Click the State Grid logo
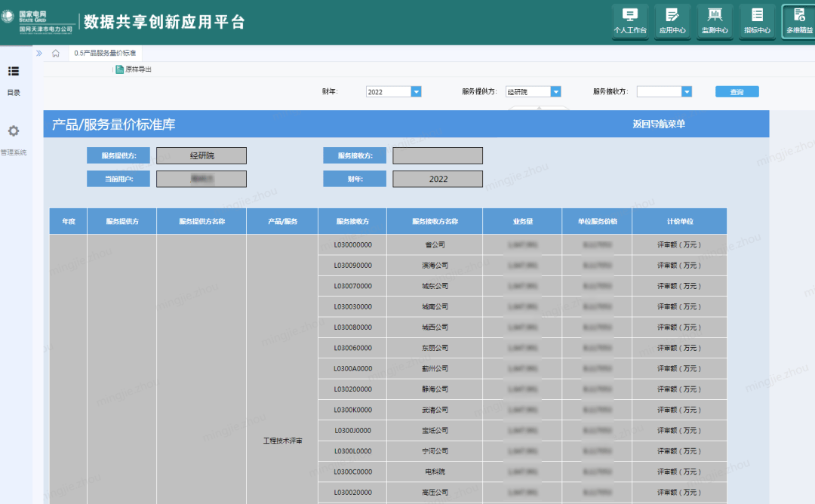The height and width of the screenshot is (504, 815). (x=8, y=16)
